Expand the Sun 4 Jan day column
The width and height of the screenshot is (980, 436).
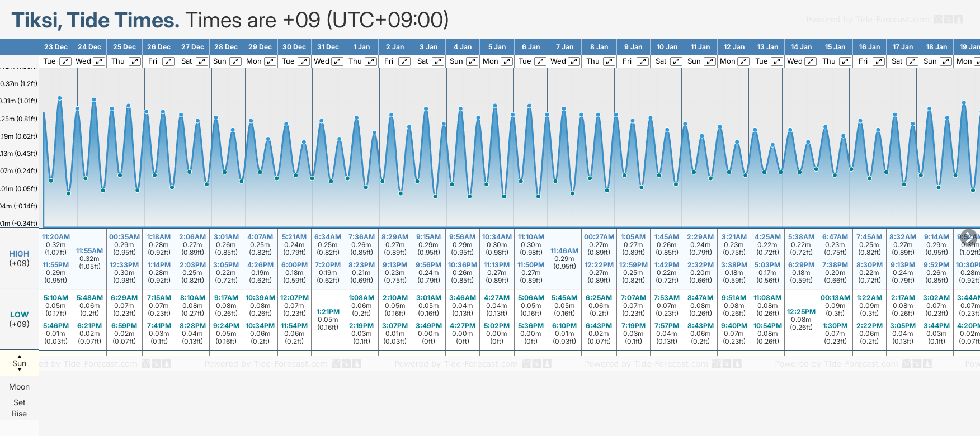click(x=472, y=61)
